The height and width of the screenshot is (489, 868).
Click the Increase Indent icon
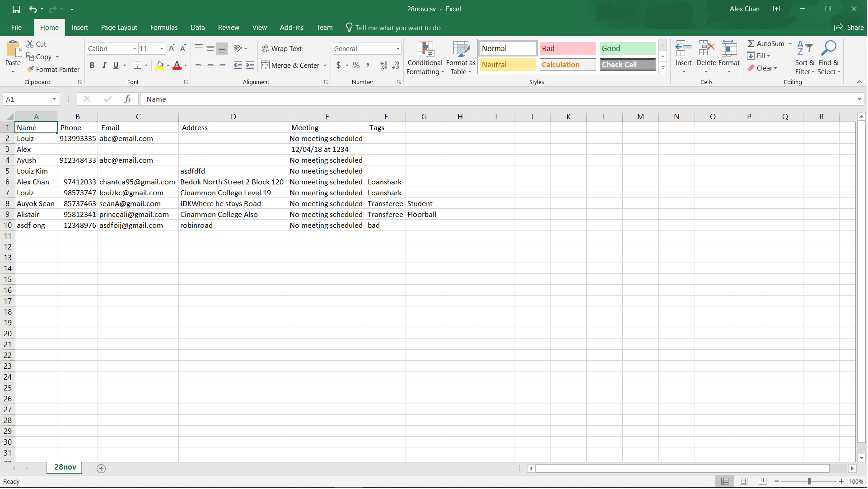point(250,65)
